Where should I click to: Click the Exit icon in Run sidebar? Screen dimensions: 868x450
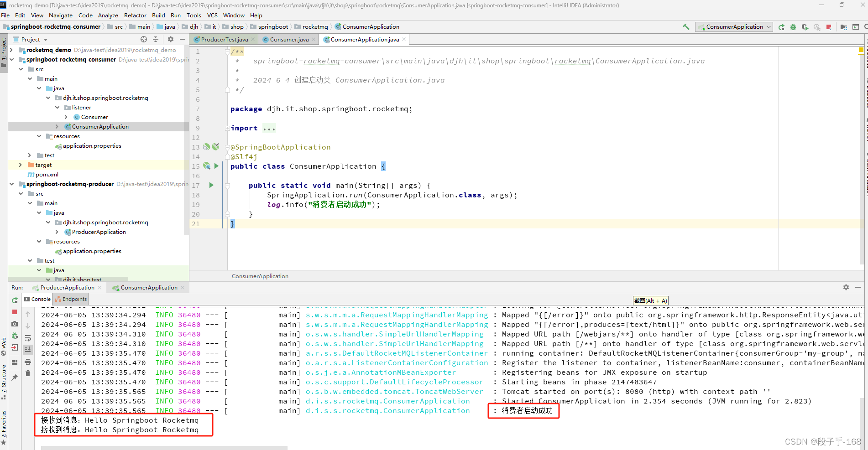(x=15, y=347)
